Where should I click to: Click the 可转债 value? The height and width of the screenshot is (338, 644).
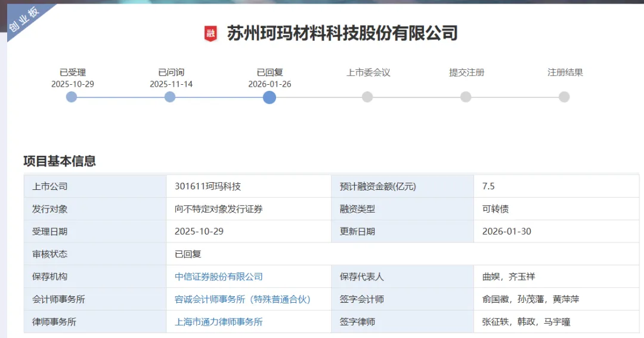pyautogui.click(x=496, y=209)
